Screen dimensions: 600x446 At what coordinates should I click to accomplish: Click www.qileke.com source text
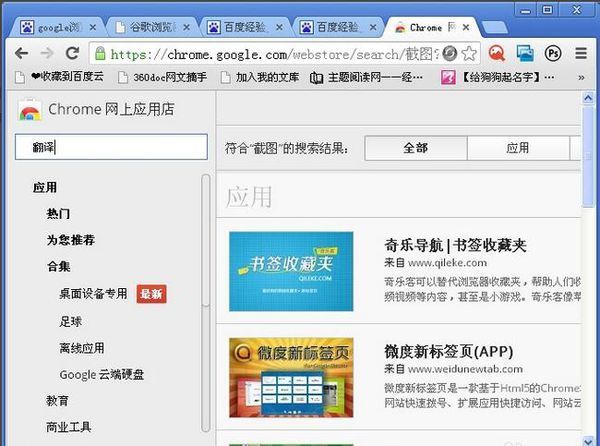tap(447, 263)
